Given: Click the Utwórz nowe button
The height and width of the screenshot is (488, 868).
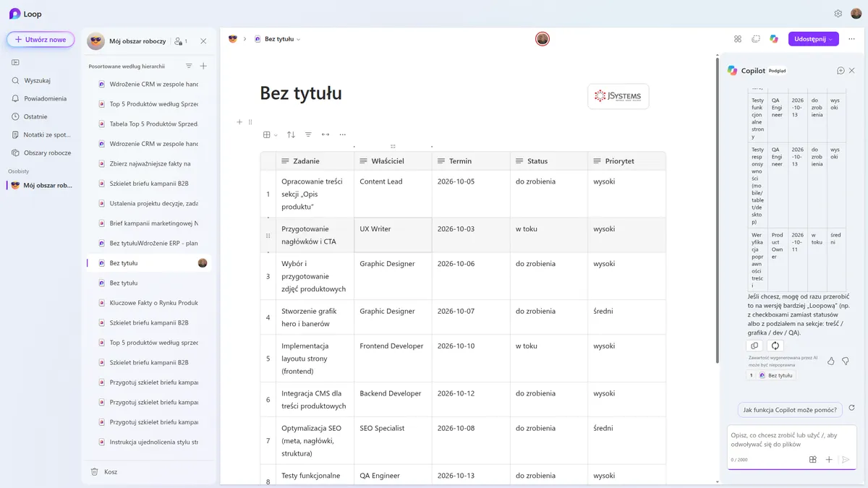Looking at the screenshot, I should tap(41, 39).
